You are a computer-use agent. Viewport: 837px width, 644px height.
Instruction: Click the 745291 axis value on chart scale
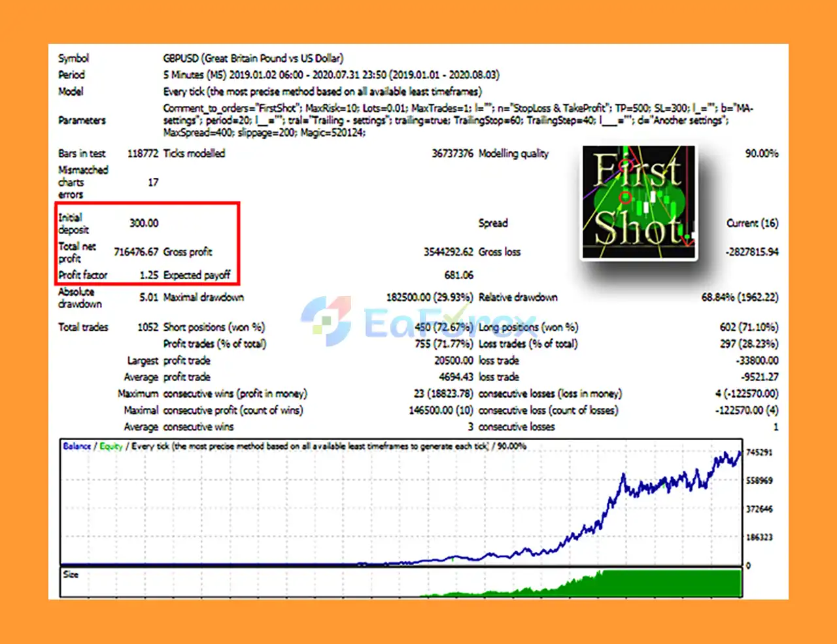[758, 450]
